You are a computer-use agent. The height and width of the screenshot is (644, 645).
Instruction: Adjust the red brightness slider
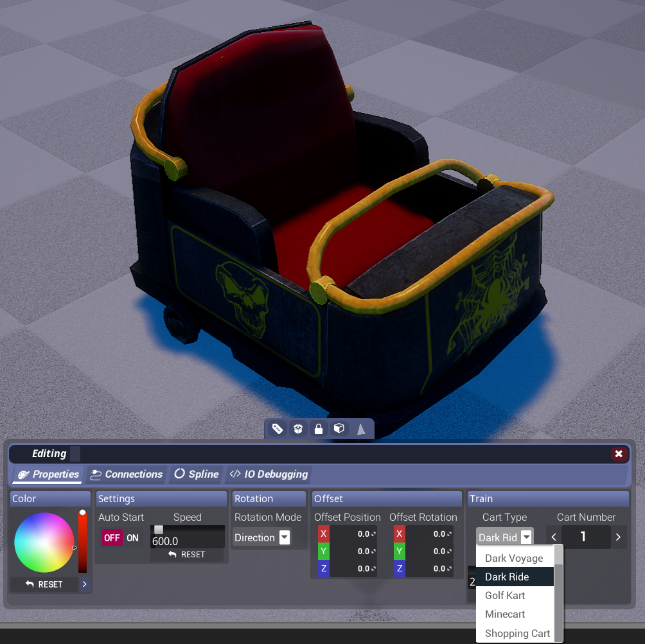83,542
